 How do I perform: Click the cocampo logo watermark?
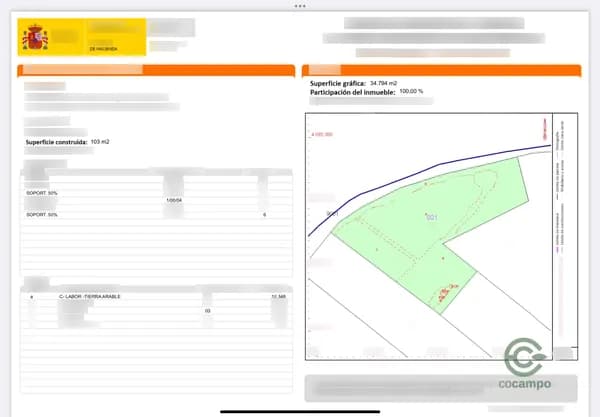[526, 365]
